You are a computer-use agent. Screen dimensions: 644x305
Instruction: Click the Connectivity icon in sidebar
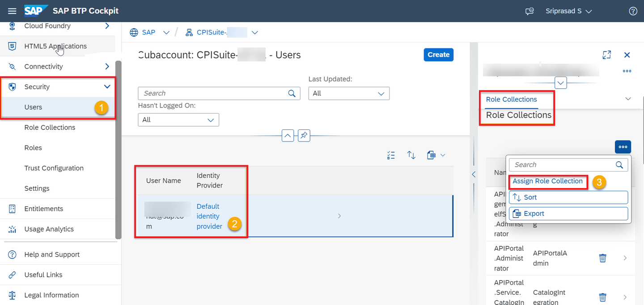(13, 66)
